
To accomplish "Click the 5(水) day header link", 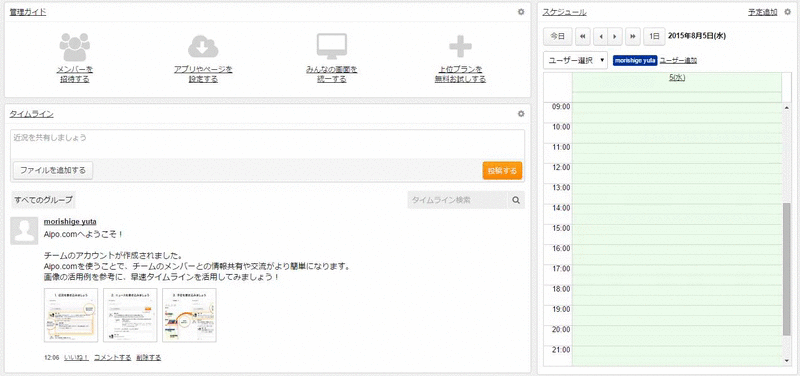I will pos(677,78).
